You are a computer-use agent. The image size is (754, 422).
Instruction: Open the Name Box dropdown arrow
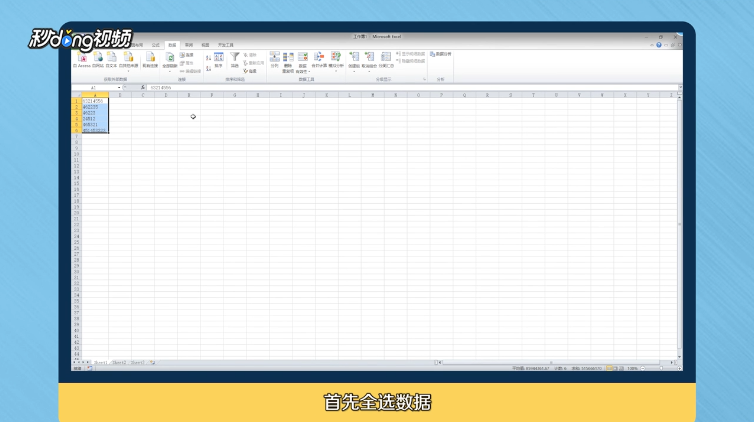[x=119, y=87]
